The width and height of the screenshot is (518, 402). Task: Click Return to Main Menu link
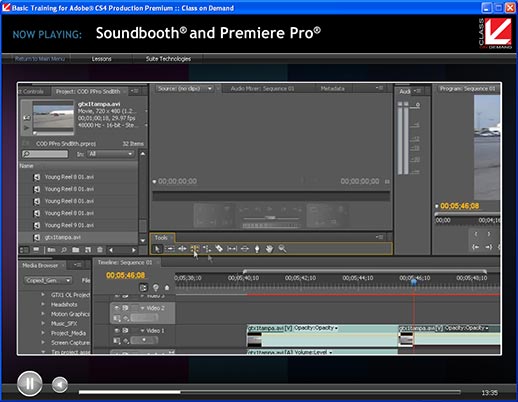pos(40,59)
